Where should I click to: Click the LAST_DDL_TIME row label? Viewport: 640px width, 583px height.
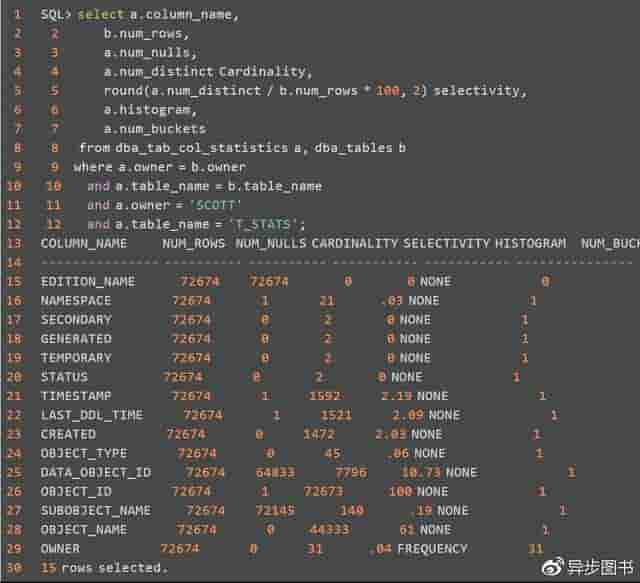(92, 415)
